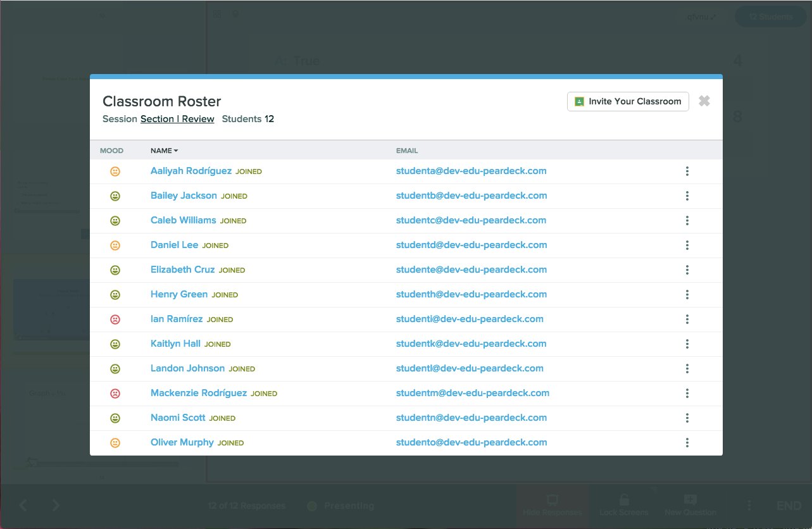The width and height of the screenshot is (812, 529).
Task: Click the dimmed New Question button
Action: click(690, 505)
